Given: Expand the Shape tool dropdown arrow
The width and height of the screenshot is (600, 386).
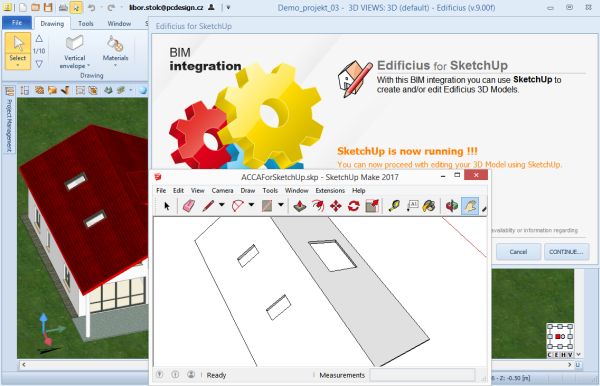Looking at the screenshot, I should coord(280,205).
